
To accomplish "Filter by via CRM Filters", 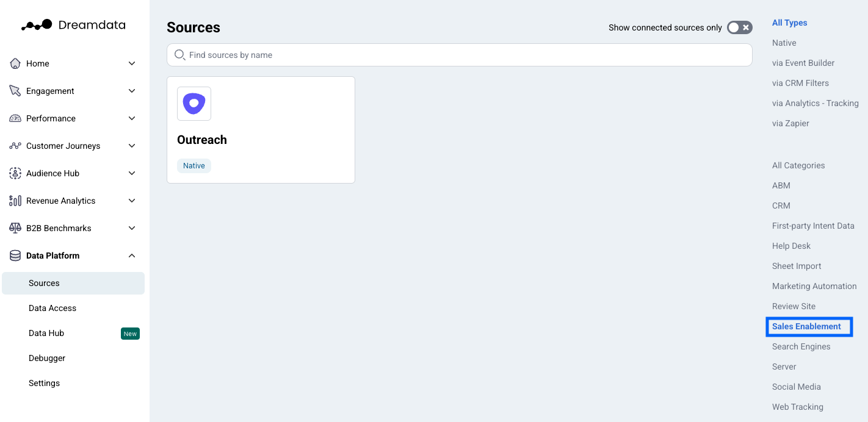I will click(x=800, y=83).
